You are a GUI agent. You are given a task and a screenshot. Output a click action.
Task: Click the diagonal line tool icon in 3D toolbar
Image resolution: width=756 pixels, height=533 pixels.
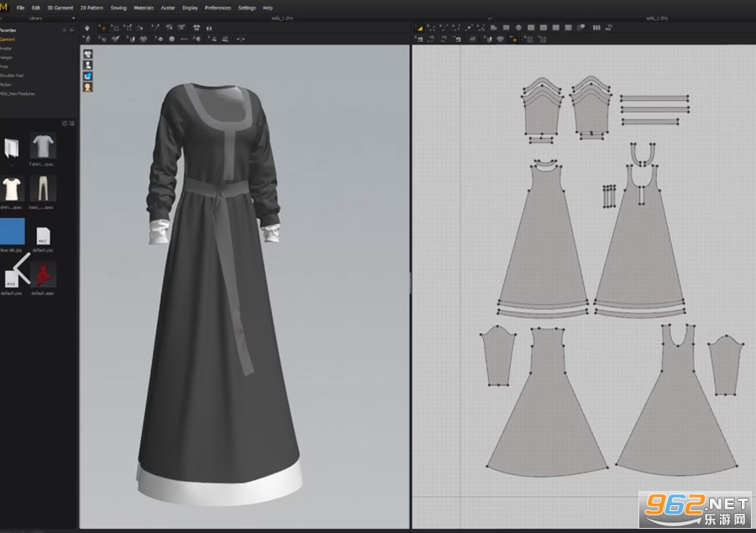pyautogui.click(x=155, y=28)
